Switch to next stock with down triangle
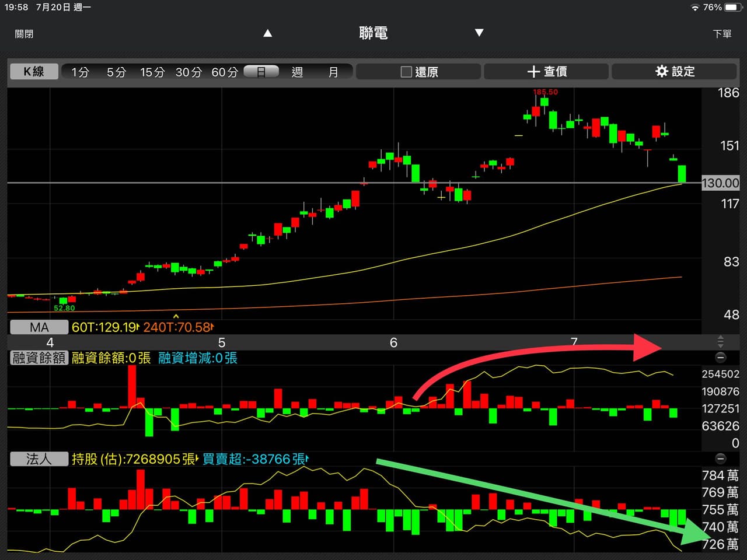Screen dimensions: 747x560 tap(479, 33)
